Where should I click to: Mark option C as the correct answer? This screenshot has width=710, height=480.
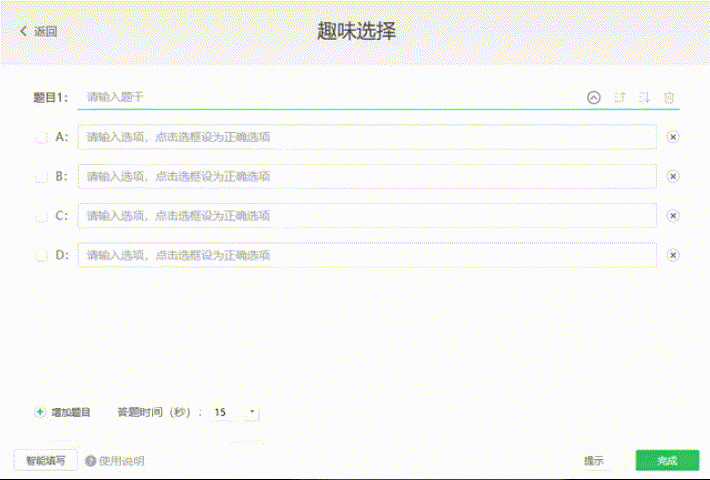pos(42,216)
